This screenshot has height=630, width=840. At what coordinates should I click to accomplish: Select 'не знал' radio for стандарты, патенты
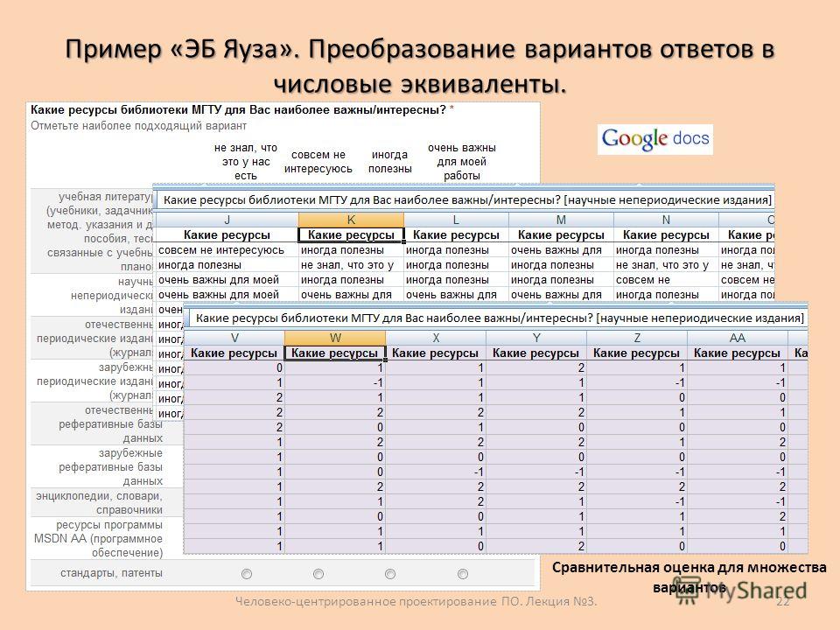click(x=247, y=574)
